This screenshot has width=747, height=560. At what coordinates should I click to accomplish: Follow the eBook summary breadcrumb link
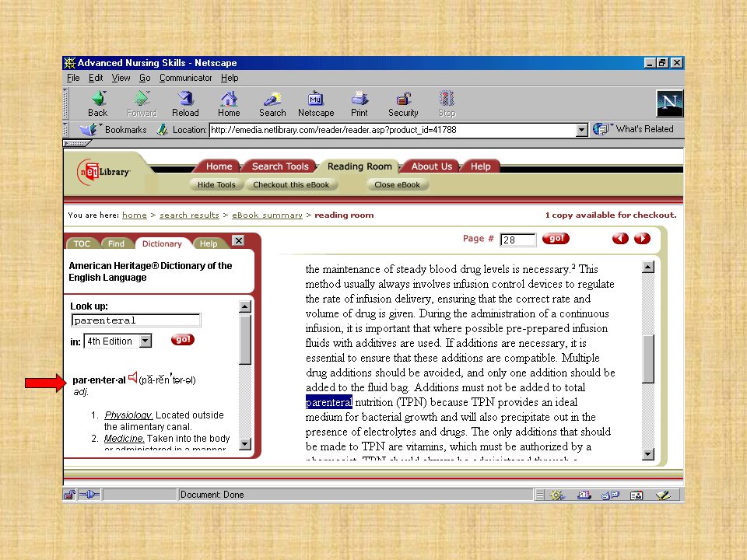(x=267, y=215)
